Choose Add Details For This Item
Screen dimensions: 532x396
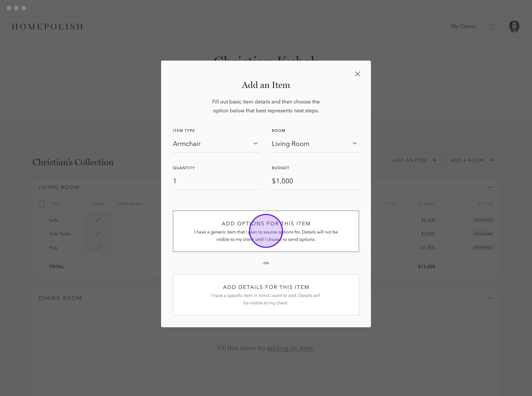click(x=266, y=295)
